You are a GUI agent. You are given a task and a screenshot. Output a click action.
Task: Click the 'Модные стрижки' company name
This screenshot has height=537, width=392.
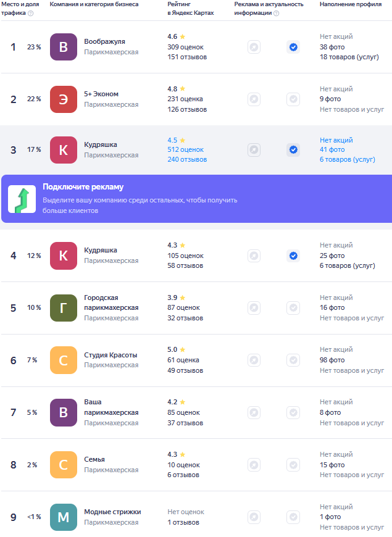[112, 512]
